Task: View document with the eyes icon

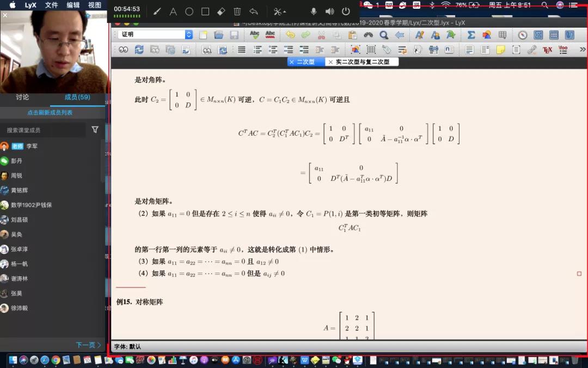Action: [x=124, y=50]
